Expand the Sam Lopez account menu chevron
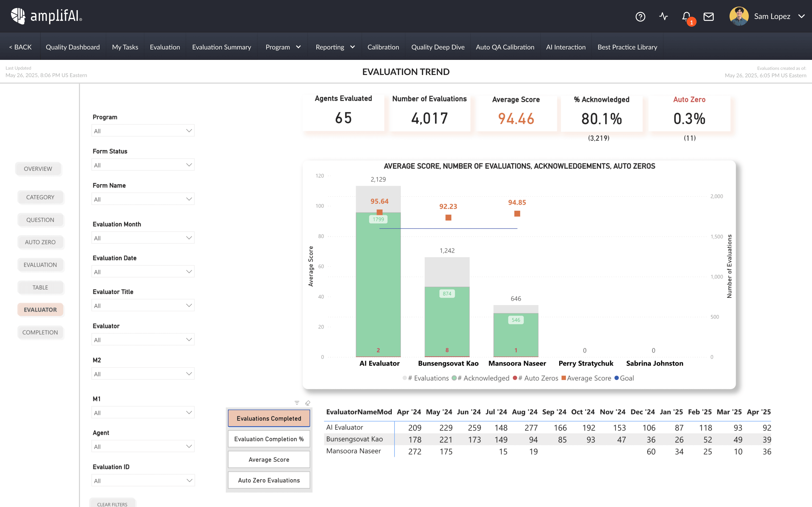Screen dimensions: 812x507 (x=802, y=16)
